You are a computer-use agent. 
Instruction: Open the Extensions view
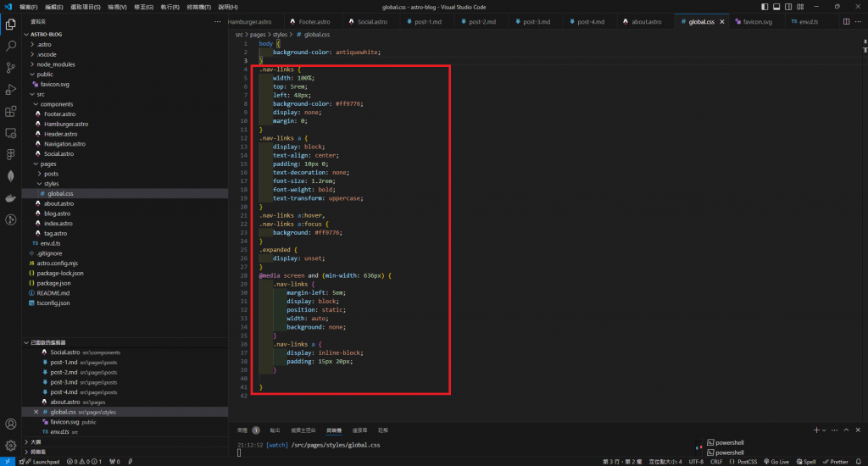point(10,111)
